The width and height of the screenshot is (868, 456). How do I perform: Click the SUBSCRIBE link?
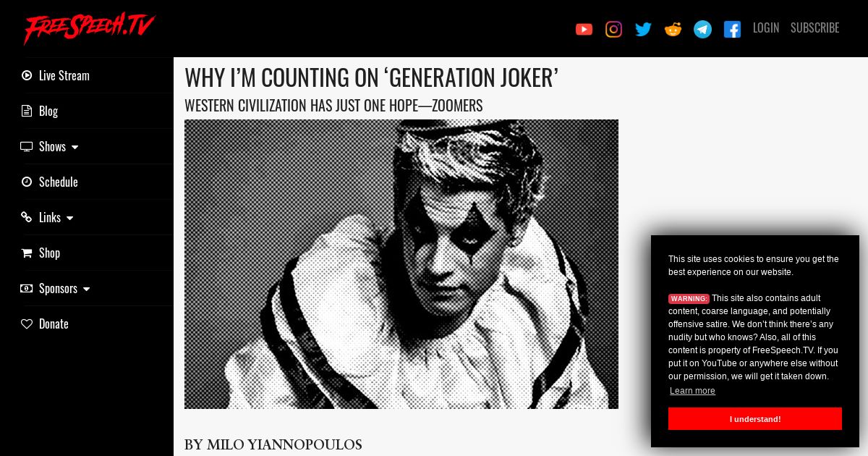(x=814, y=28)
